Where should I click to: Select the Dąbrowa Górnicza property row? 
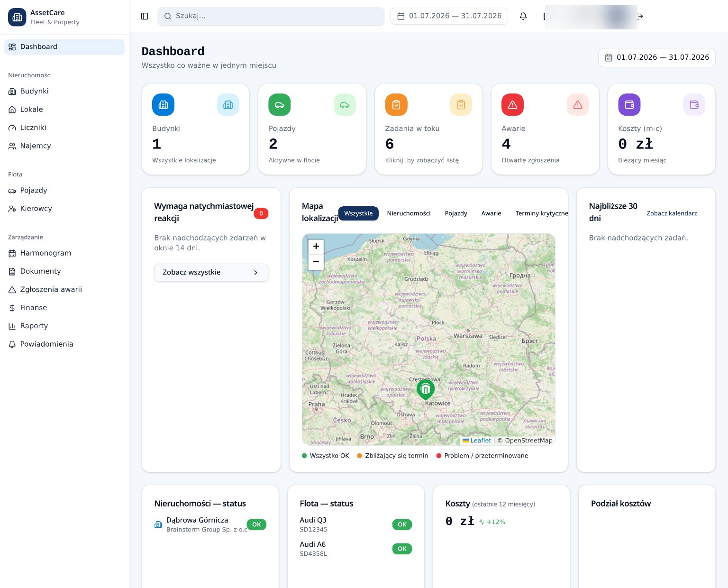coord(210,524)
